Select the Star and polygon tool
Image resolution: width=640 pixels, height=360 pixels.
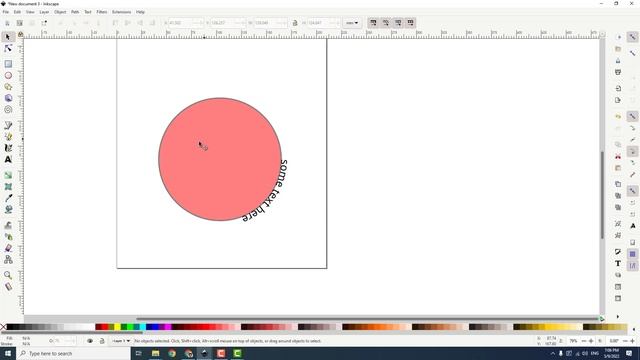pyautogui.click(x=8, y=87)
